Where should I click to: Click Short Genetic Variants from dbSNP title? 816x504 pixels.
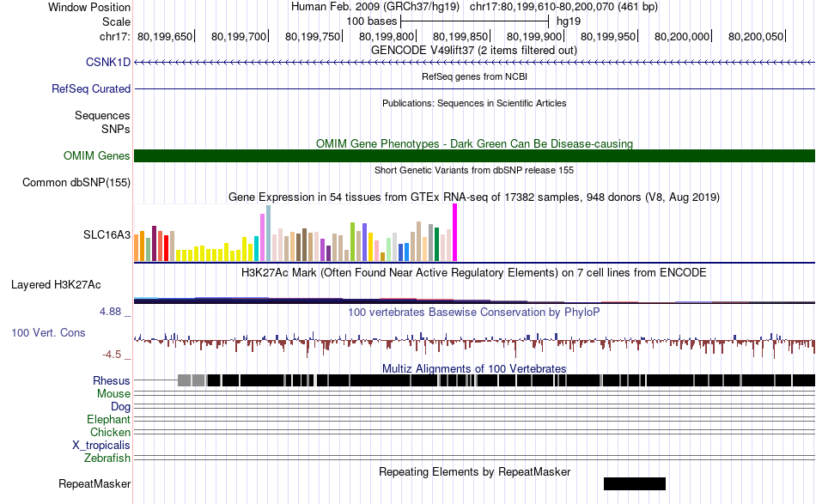pyautogui.click(x=474, y=170)
